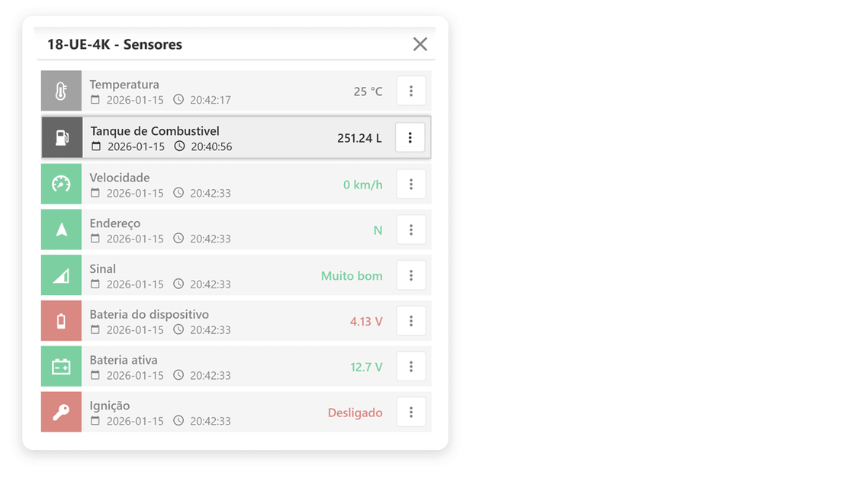Open the Sinal three-dot options menu
Viewport: 865px width, 504px height.
(x=411, y=275)
